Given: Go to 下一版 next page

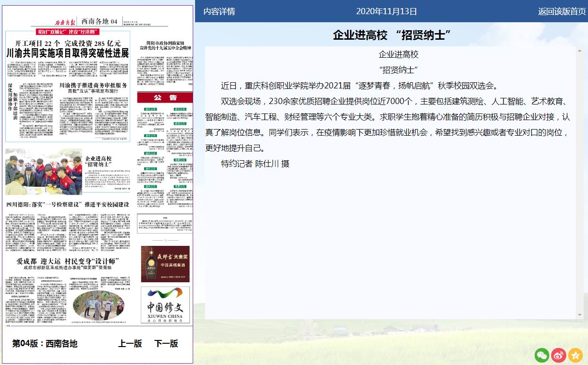Looking at the screenshot, I should [x=166, y=344].
